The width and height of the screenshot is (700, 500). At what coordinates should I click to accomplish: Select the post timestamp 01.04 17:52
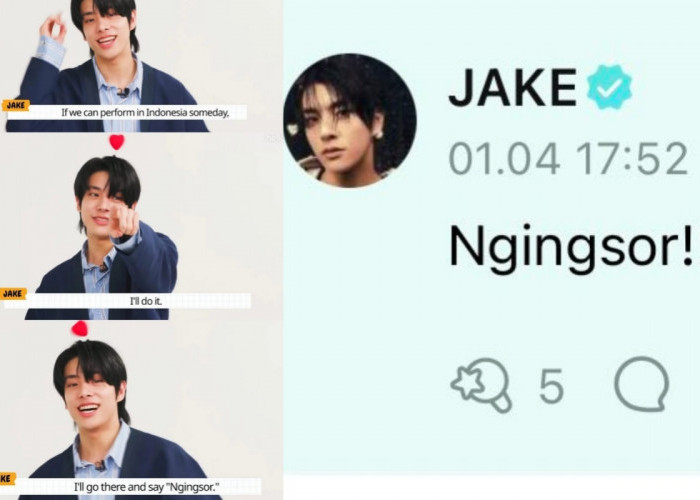pyautogui.click(x=568, y=159)
